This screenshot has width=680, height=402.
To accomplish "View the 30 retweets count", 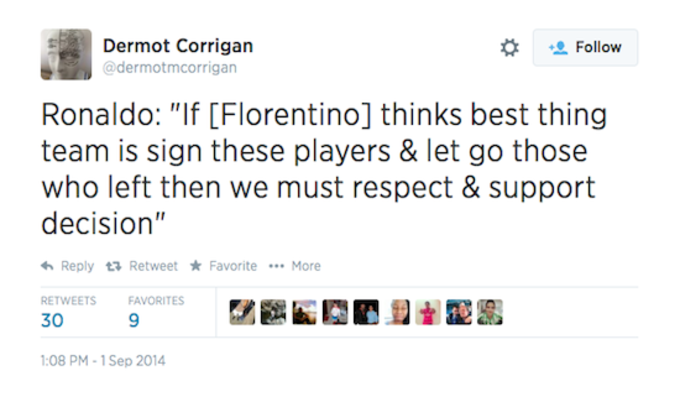I will [x=52, y=320].
